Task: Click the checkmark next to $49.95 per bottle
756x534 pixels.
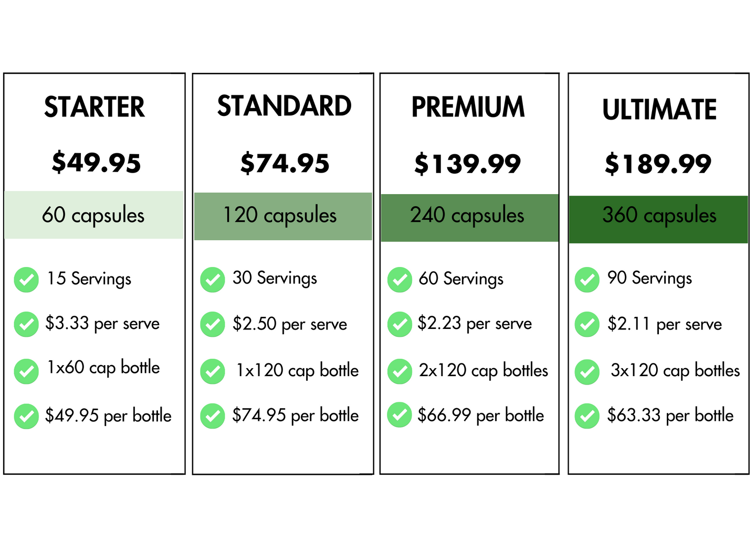Action: coord(26,416)
